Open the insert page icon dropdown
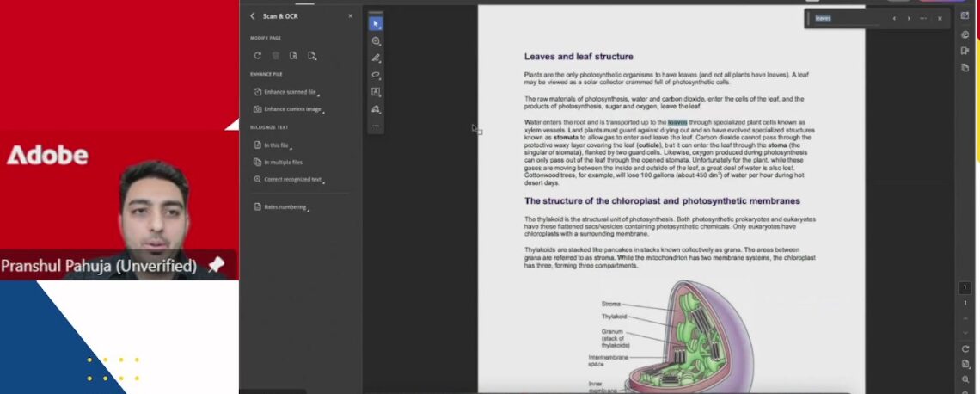 click(x=312, y=56)
